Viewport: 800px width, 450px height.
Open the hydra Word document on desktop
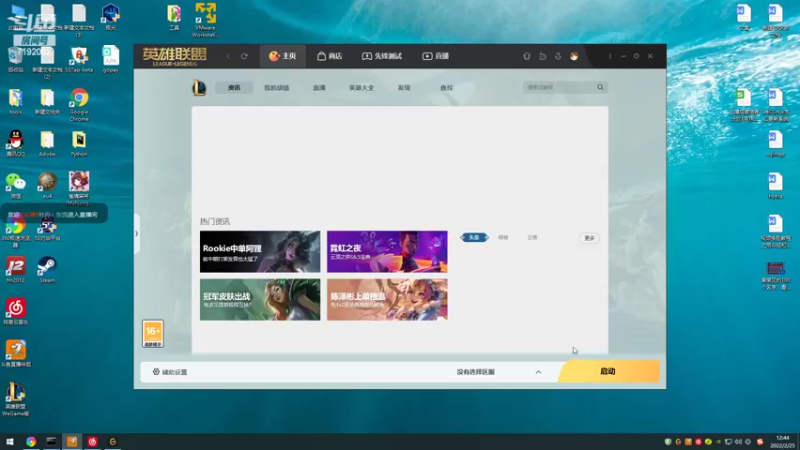776,186
